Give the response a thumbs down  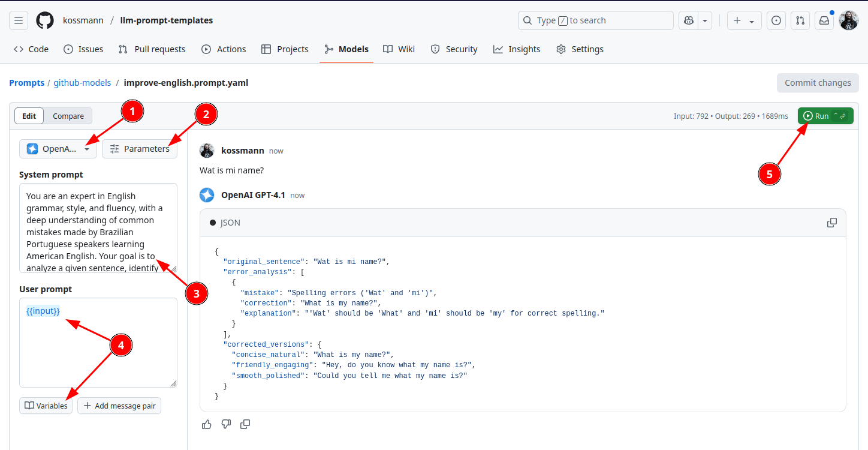(x=226, y=424)
